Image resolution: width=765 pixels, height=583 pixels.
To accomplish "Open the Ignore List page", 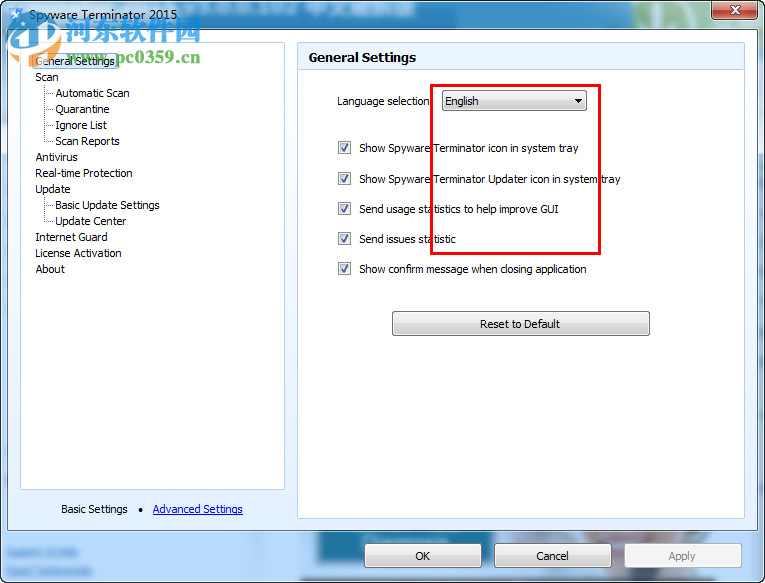I will tap(81, 125).
